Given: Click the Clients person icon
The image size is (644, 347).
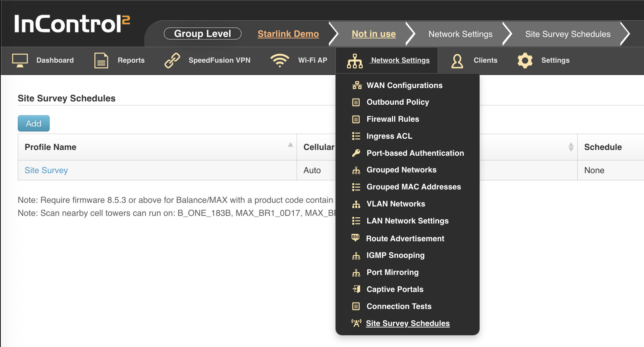Looking at the screenshot, I should click(x=457, y=61).
